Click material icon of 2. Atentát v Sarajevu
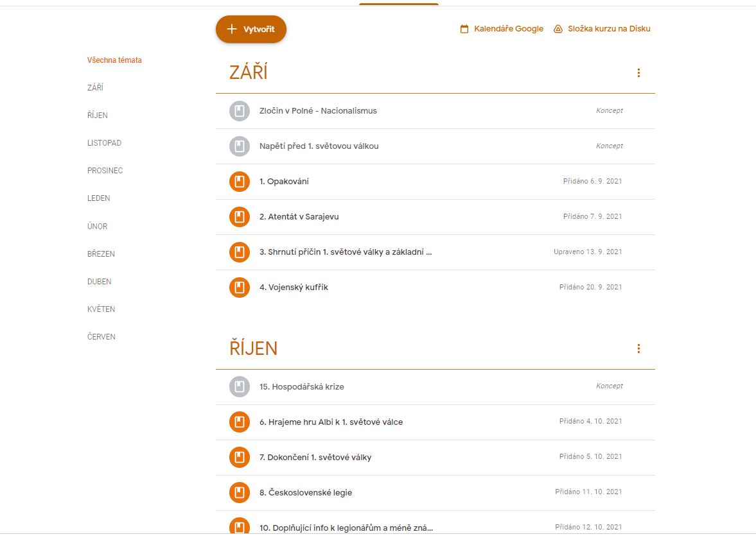The width and height of the screenshot is (756, 559). coord(239,217)
